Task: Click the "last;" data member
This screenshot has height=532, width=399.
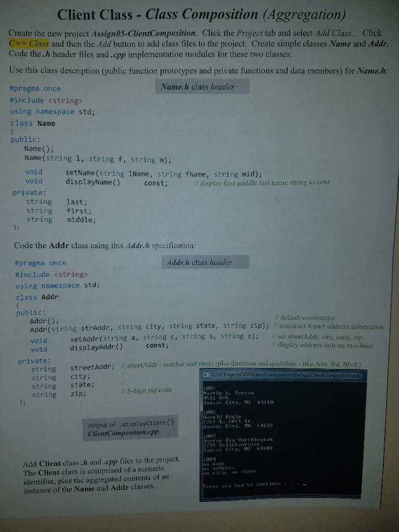Action: click(x=77, y=202)
